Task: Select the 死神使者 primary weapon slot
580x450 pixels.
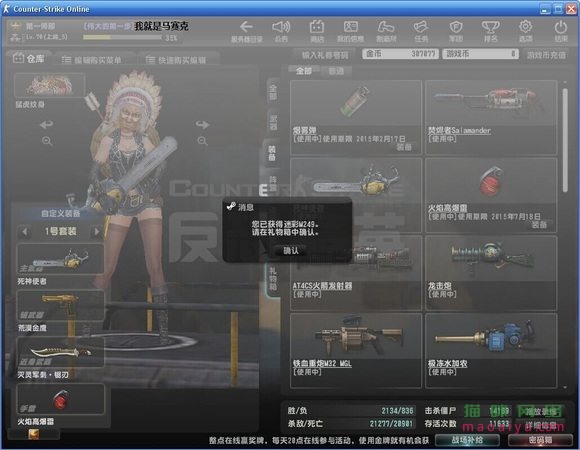Action: point(61,259)
